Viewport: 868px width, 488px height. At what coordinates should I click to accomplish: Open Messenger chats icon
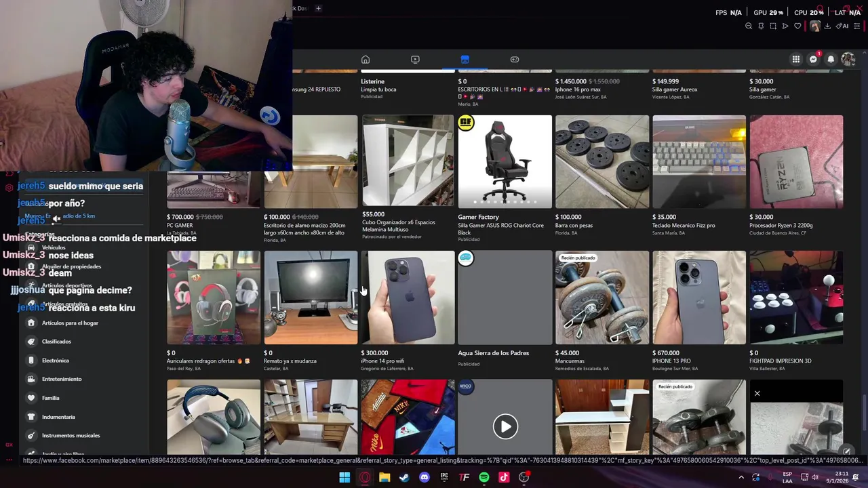coord(813,60)
